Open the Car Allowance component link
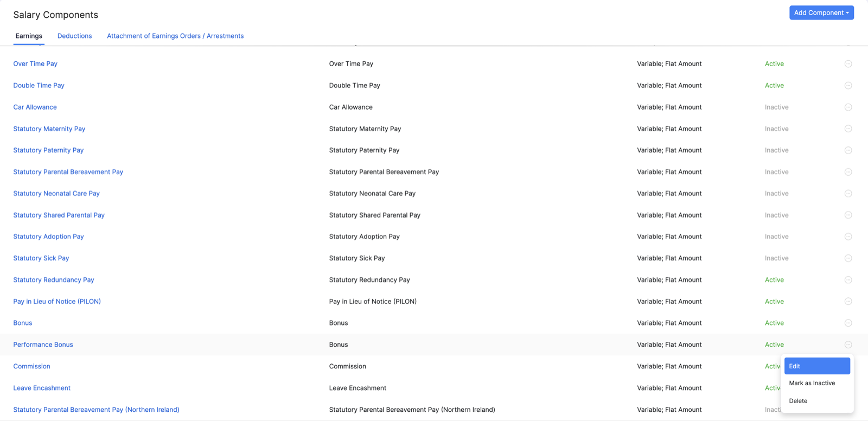 [x=35, y=107]
